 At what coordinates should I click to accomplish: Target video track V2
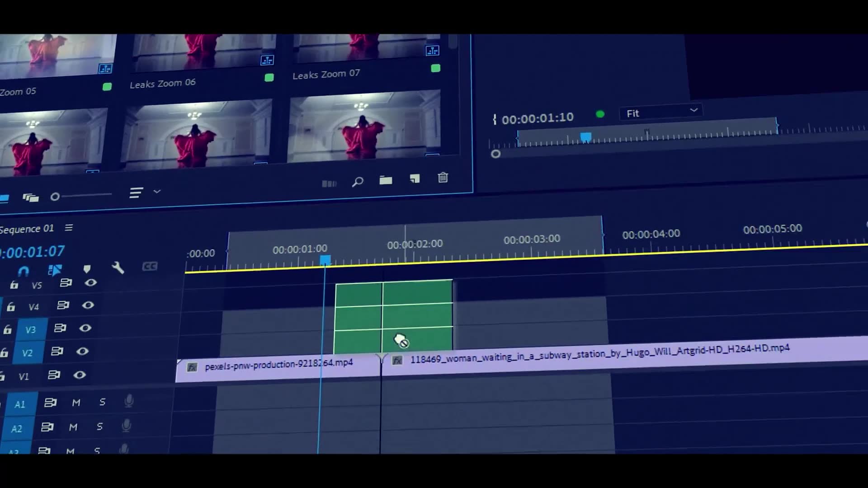pos(28,353)
